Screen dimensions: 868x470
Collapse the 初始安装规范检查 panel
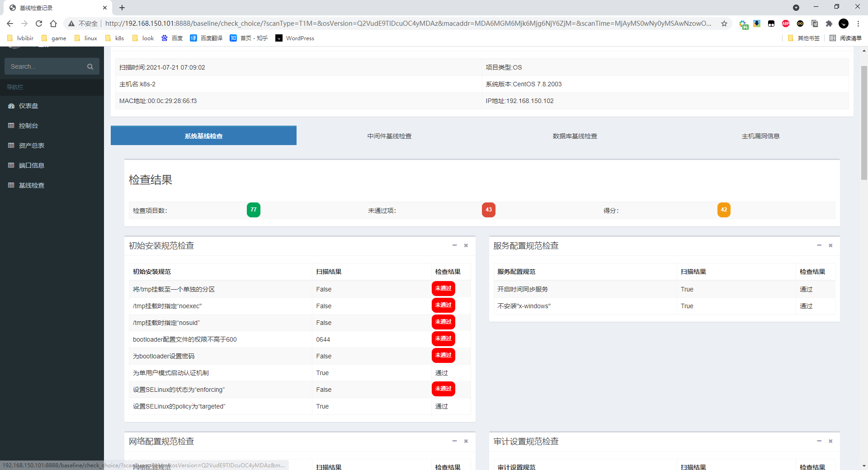point(454,245)
